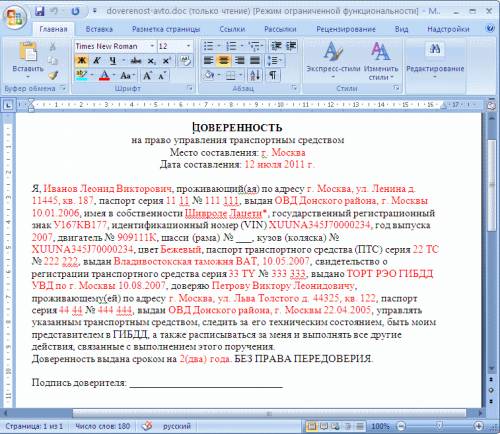
Task: Click the Вставить paste button
Action: click(x=28, y=60)
